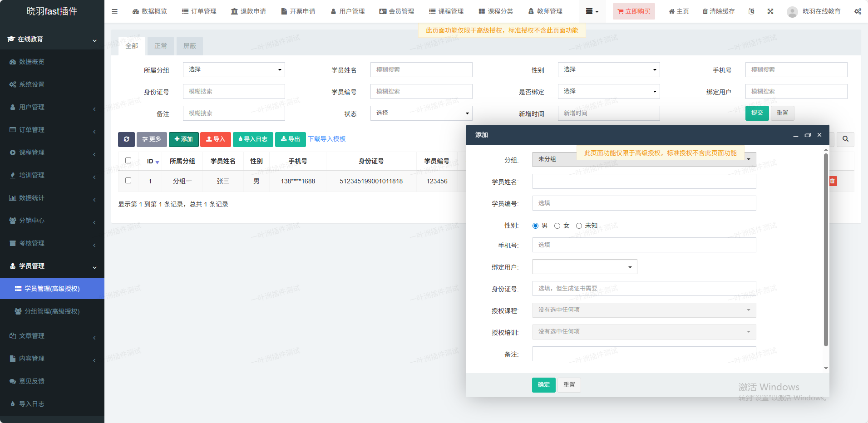Click the green 确定 button in dialog
Screen dimensions: 868x423
(x=543, y=385)
